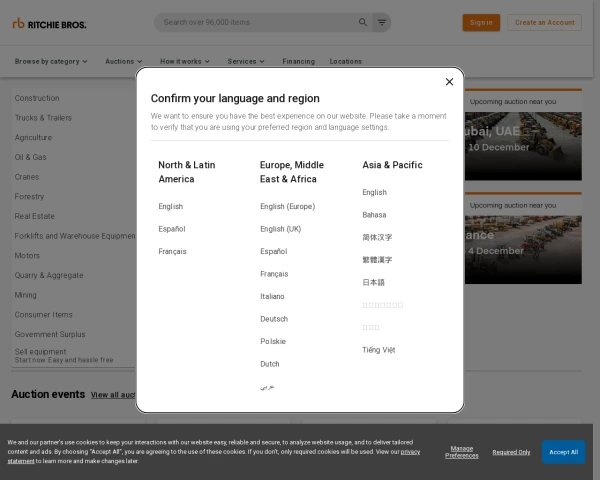Accept all cookies

[x=563, y=452]
